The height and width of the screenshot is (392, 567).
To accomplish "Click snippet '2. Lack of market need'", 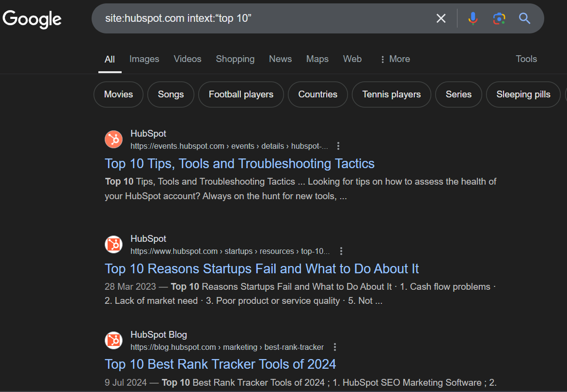I will pos(151,301).
